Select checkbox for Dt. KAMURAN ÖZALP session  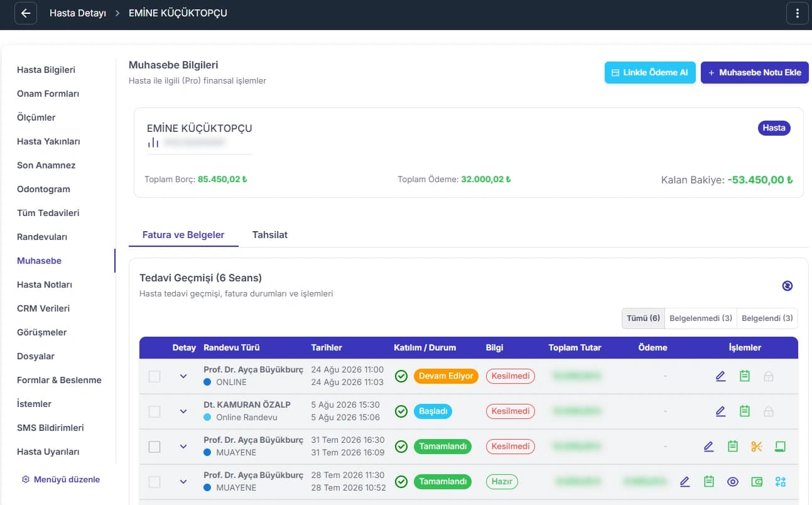click(154, 411)
